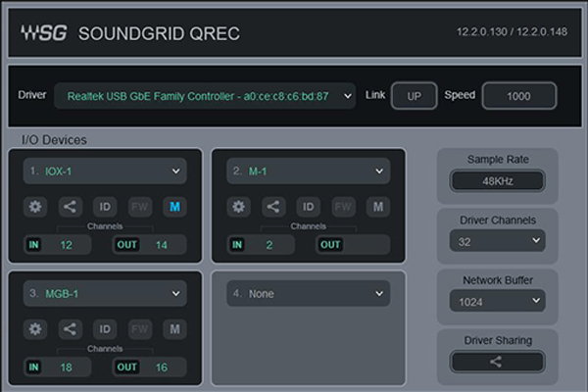The height and width of the screenshot is (392, 588).
Task: Click the share icon on IOX-1 device
Action: (71, 207)
